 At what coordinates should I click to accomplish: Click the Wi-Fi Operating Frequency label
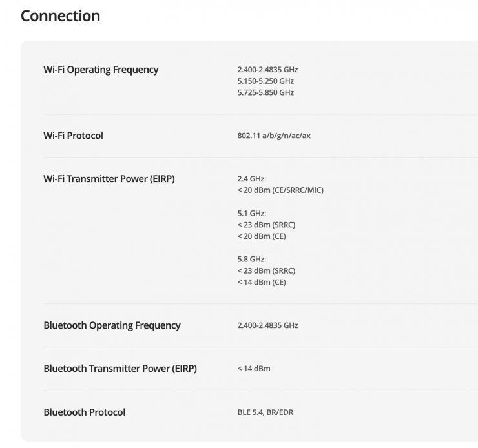click(101, 70)
